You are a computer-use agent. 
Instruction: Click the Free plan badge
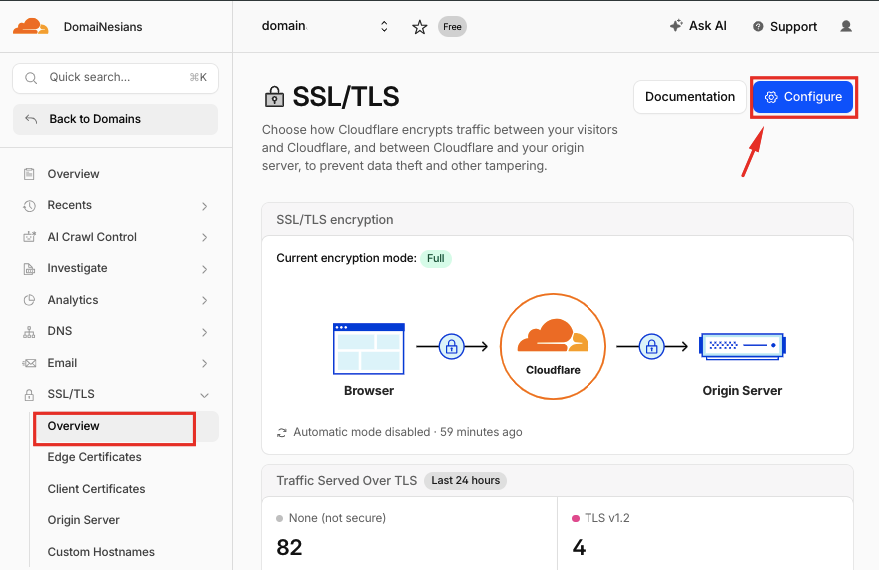452,26
